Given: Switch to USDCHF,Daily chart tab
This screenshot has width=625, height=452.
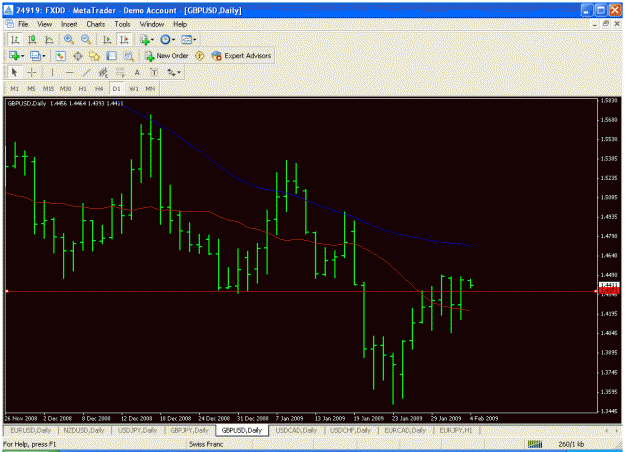Looking at the screenshot, I should (350, 430).
